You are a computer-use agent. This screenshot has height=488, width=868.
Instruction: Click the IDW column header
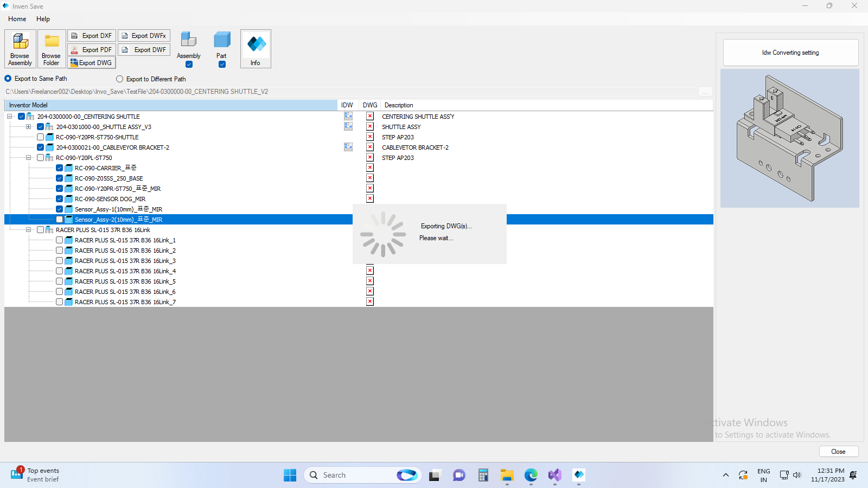coord(347,105)
